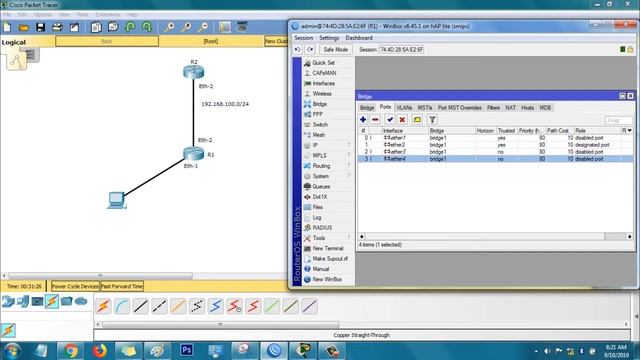Click the Fast Forward Time button
The width and height of the screenshot is (640, 360).
(122, 287)
